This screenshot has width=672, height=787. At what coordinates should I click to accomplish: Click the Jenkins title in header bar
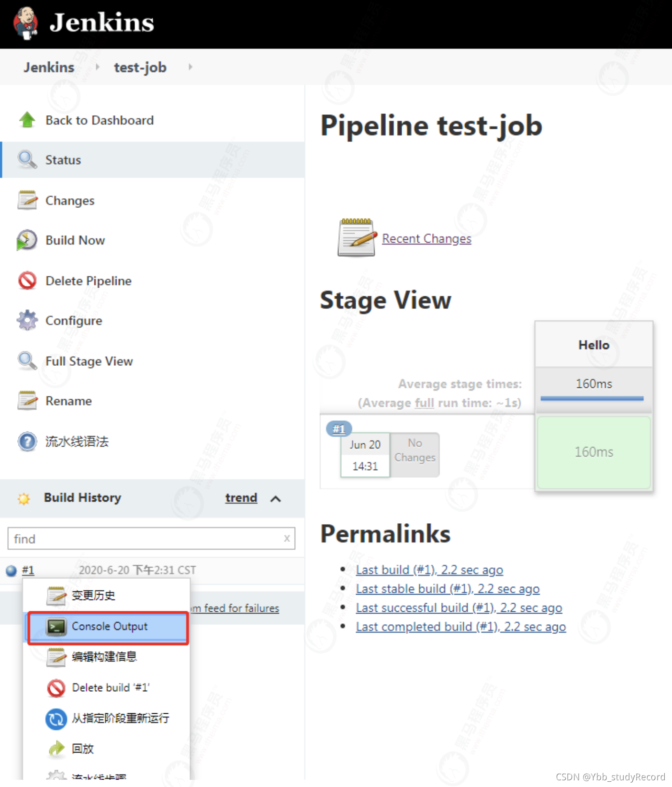(102, 22)
